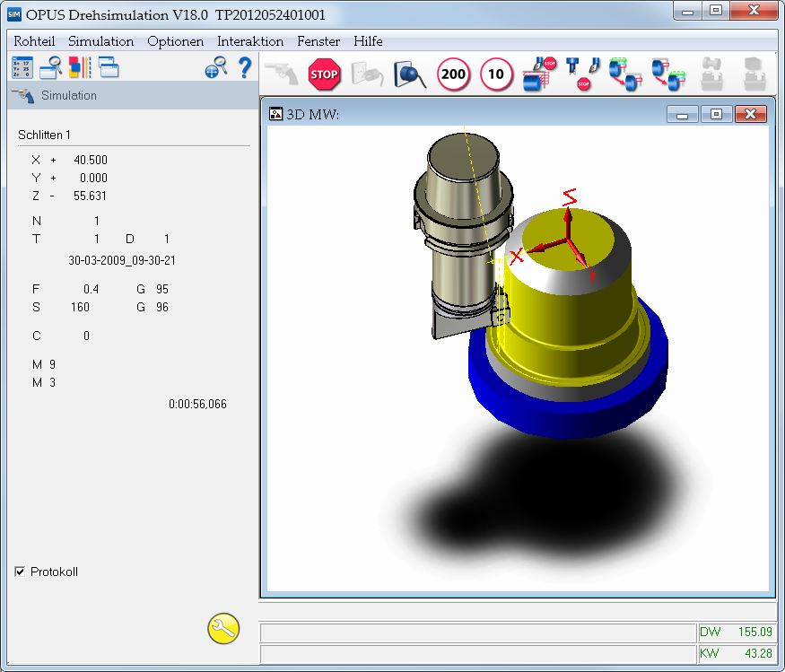Screen dimensions: 785x672
Task: Click the last greyed machine icon
Action: 754,74
